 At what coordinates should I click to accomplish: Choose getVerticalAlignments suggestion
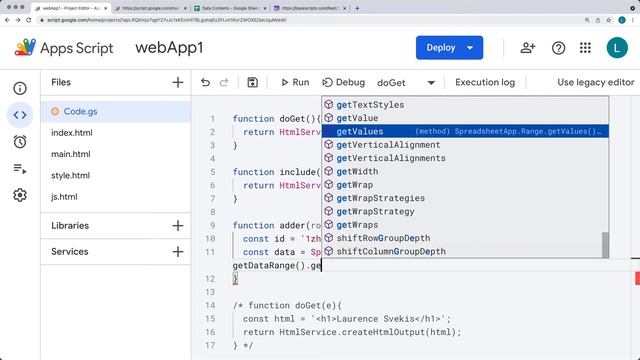pyautogui.click(x=465, y=158)
